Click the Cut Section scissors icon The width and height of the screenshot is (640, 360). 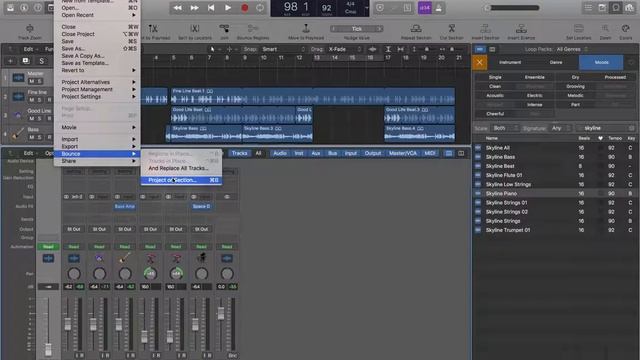[451, 29]
